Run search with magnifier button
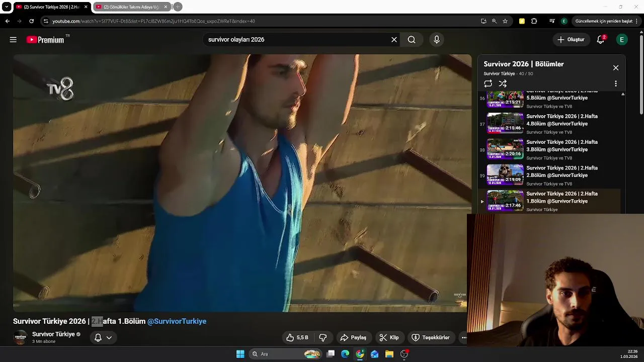644x362 pixels. (x=412, y=40)
